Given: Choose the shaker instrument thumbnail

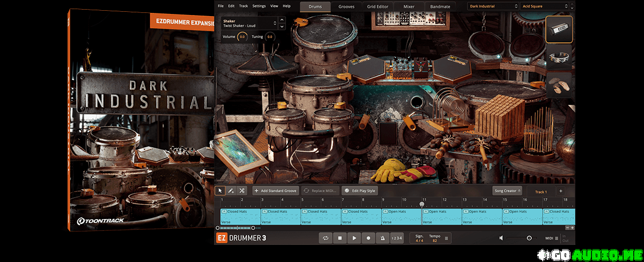Looking at the screenshot, I should [559, 30].
